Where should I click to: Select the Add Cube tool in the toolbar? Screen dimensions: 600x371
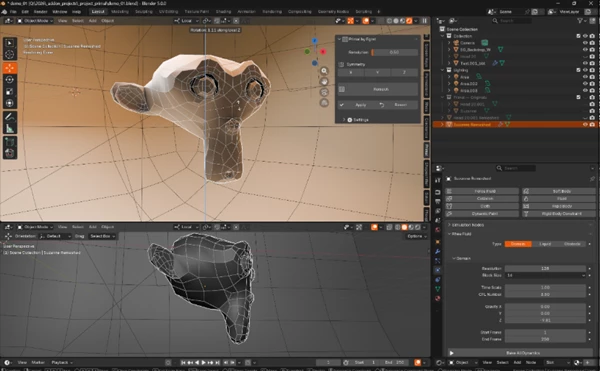click(x=10, y=142)
